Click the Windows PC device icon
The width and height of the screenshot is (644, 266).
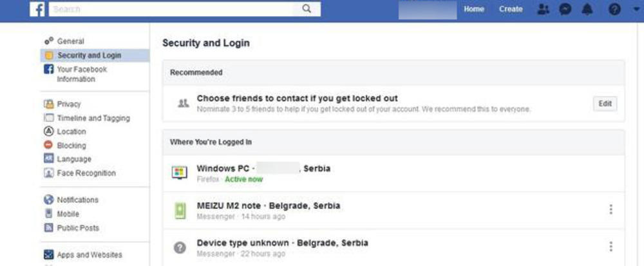click(180, 173)
